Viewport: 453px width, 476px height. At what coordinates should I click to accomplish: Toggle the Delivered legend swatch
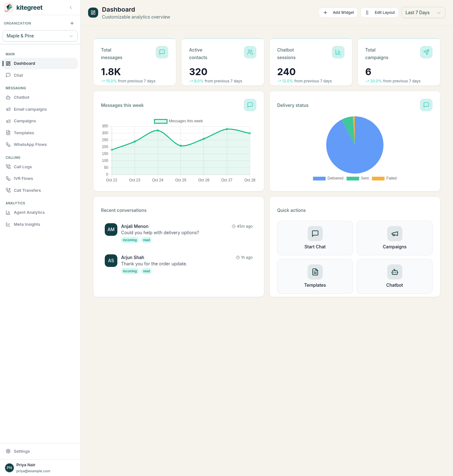319,179
